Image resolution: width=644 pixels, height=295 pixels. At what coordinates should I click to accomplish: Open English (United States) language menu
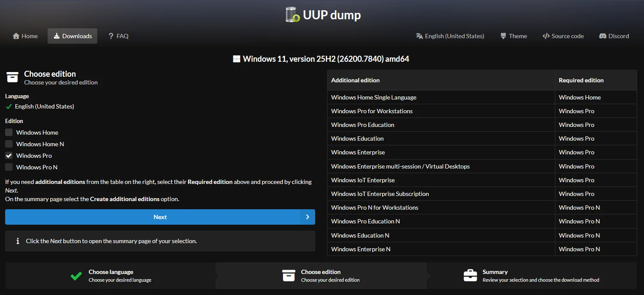click(450, 36)
